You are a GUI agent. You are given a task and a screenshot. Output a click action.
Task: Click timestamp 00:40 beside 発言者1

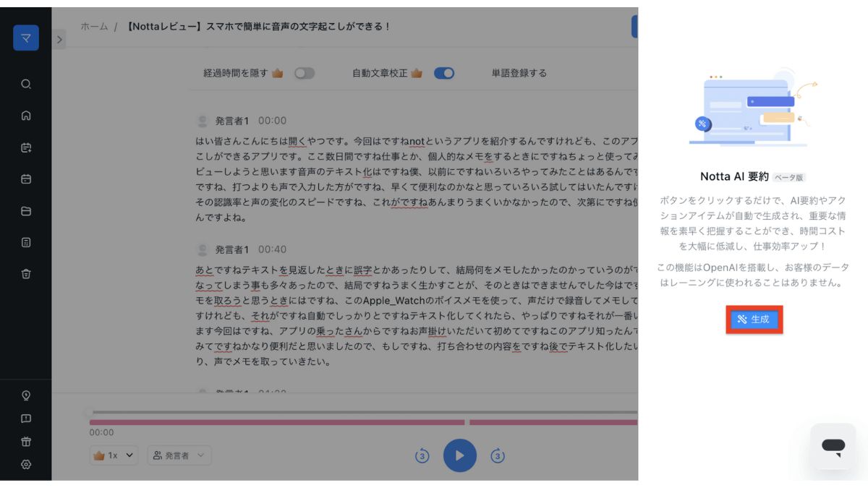point(273,249)
